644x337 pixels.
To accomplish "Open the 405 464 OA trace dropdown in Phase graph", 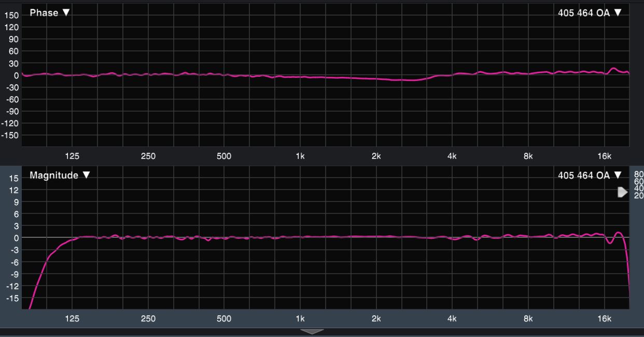I will pyautogui.click(x=590, y=13).
